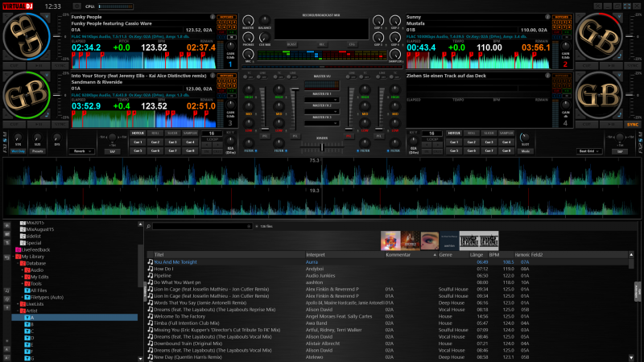644x362 pixels.
Task: Adjust deck 2 GAIN knob
Action: (566, 47)
